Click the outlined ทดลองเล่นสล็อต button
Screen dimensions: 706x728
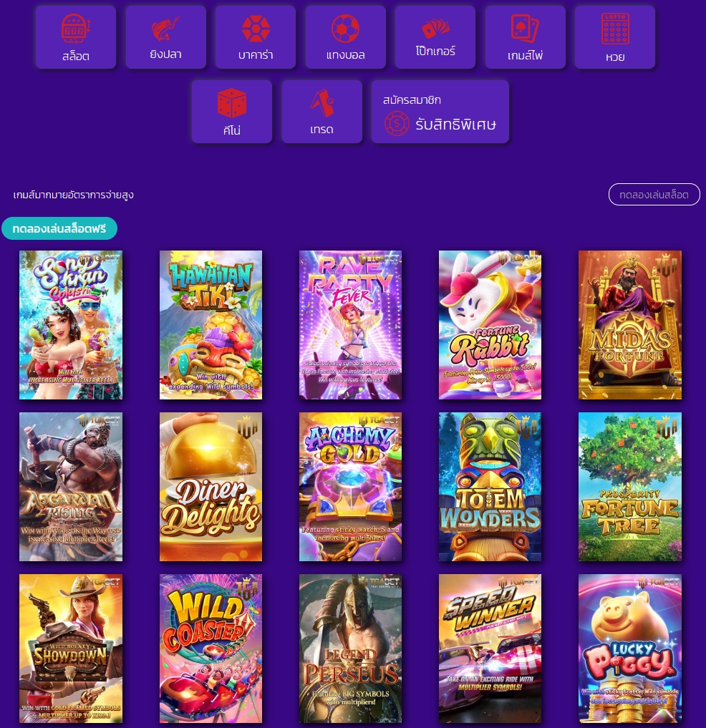[654, 195]
